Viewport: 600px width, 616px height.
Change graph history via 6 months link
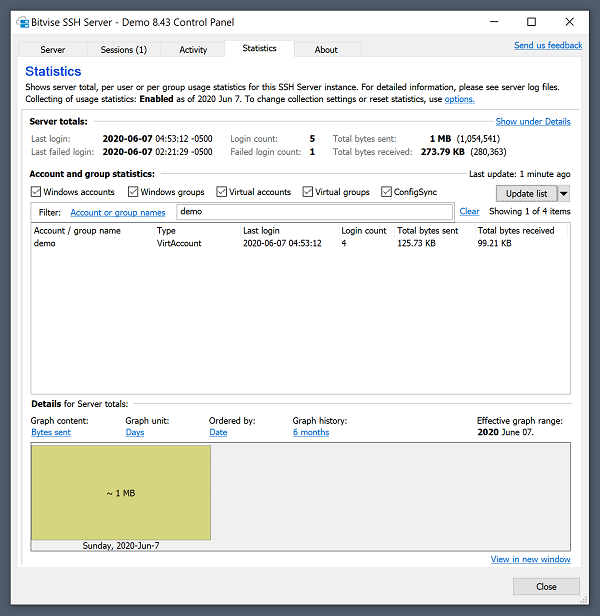(311, 433)
